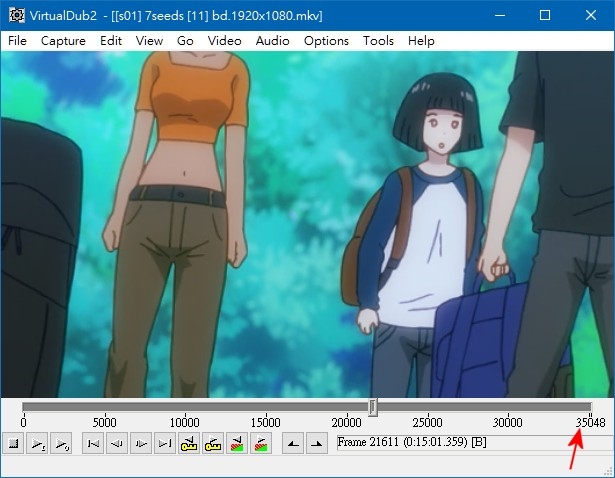The width and height of the screenshot is (615, 478).
Task: Open the Edit menu
Action: coord(111,41)
